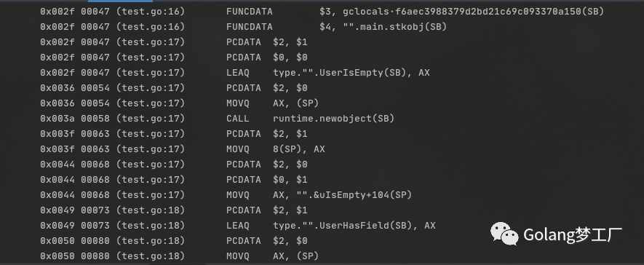
Task: Click the blue active tab indicator at top
Action: [120, 1]
